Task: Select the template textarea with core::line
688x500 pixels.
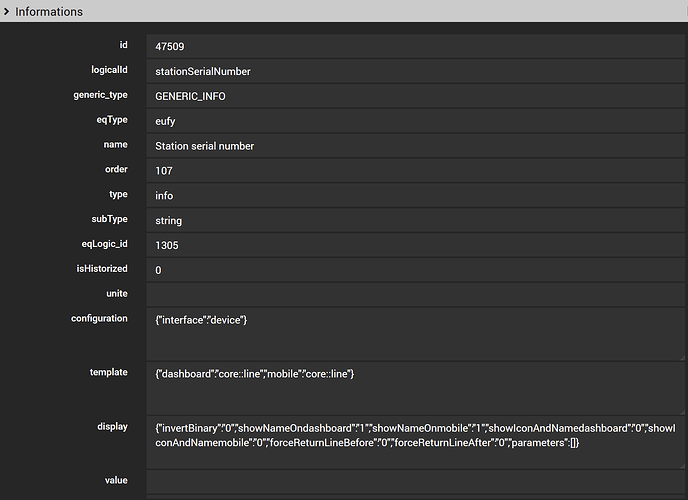Action: pyautogui.click(x=416, y=389)
